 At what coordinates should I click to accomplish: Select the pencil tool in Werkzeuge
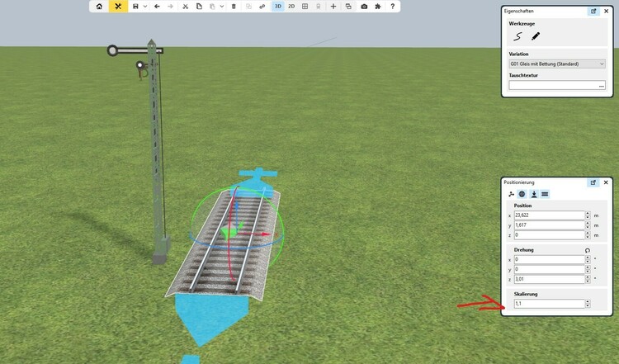[536, 36]
